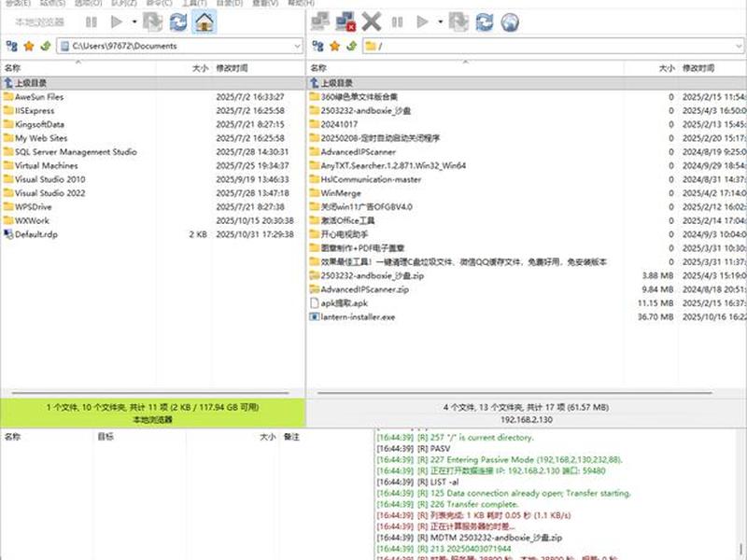Pause the local pane transfer
Screen dimensions: 747x560
[x=91, y=21]
